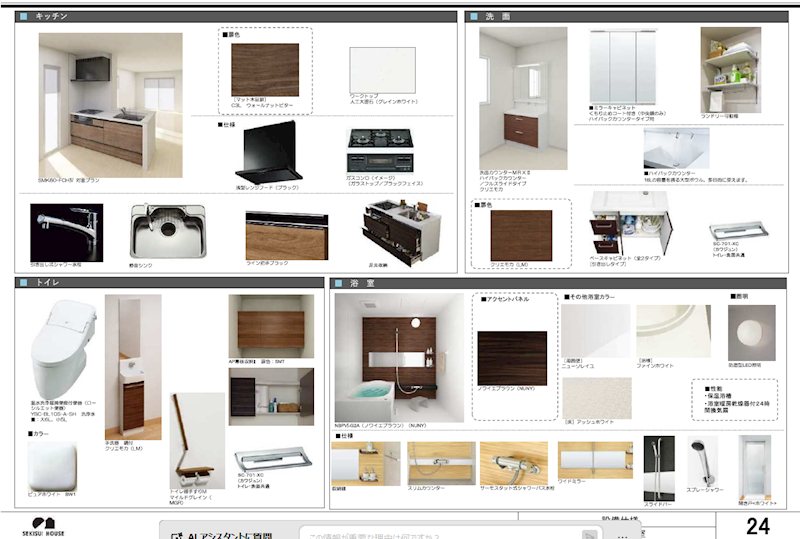Click the high-back counter basin image
Screen dimensions: 800x539
676,148
